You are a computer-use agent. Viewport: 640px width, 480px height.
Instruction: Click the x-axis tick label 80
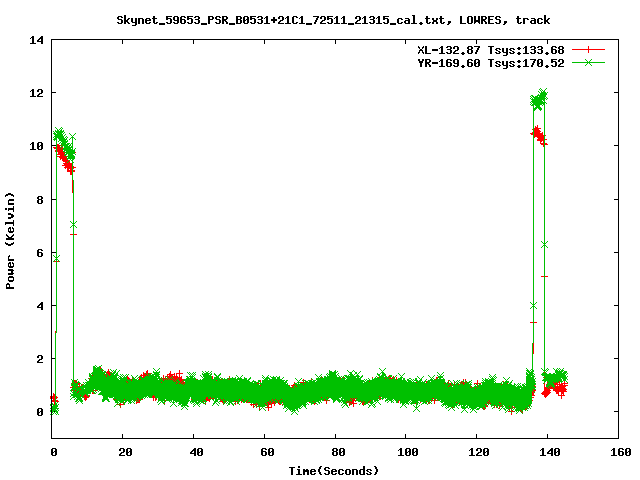tap(338, 452)
